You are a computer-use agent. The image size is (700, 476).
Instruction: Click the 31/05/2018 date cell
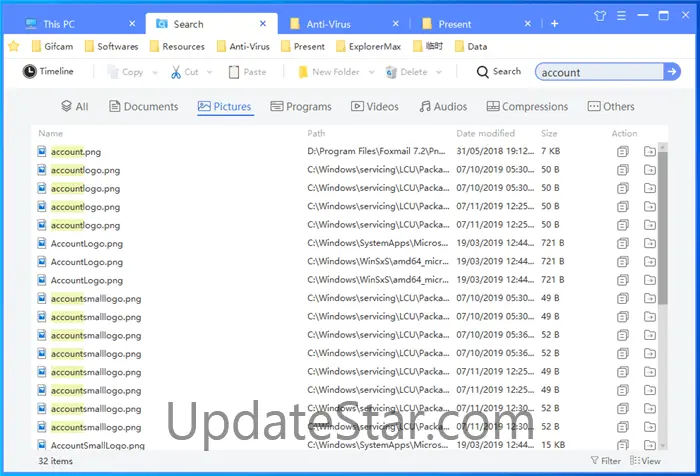tap(495, 151)
